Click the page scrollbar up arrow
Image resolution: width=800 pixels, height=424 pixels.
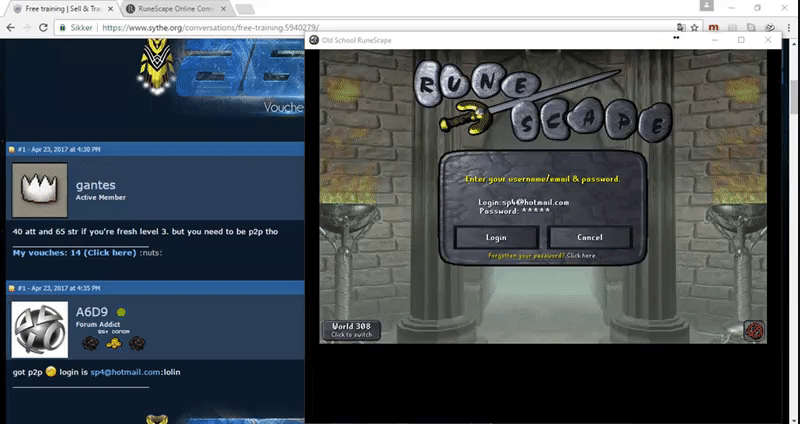click(x=795, y=44)
